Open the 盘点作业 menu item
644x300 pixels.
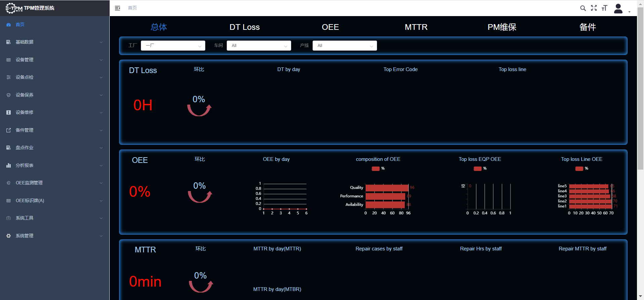click(55, 147)
